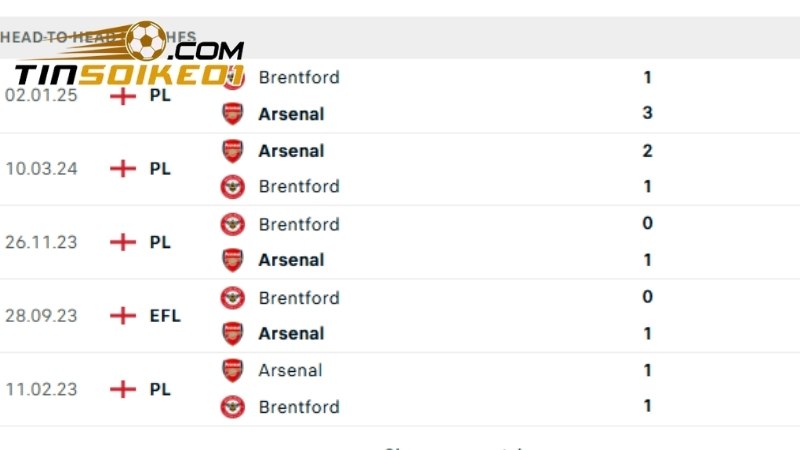This screenshot has width=800, height=450.
Task: Select Arsenal crest in the 26.11.23 match
Action: pos(232,260)
